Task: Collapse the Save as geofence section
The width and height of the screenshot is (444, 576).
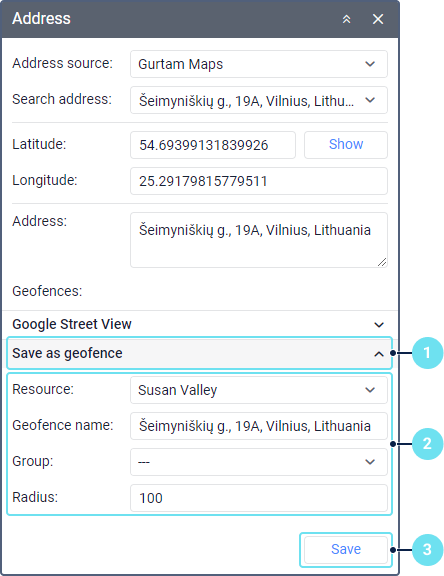Action: pyautogui.click(x=199, y=353)
